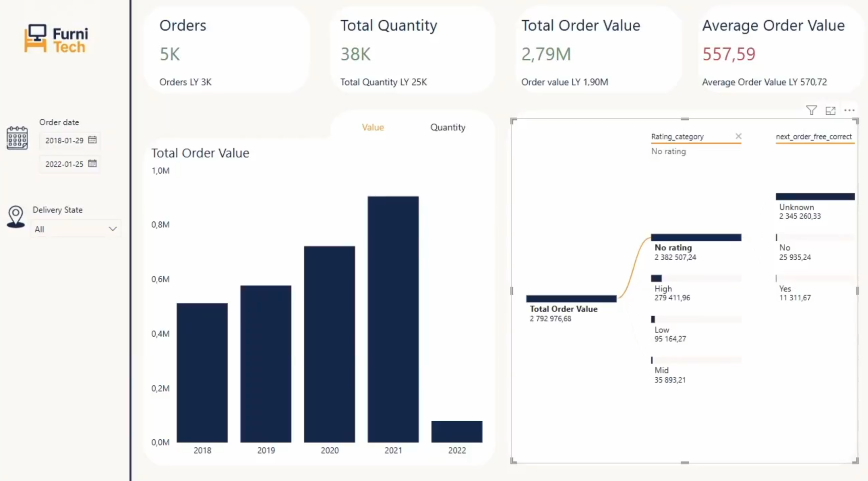Toggle selection of the High rating bar
Image resolution: width=868 pixels, height=481 pixels.
tap(657, 278)
